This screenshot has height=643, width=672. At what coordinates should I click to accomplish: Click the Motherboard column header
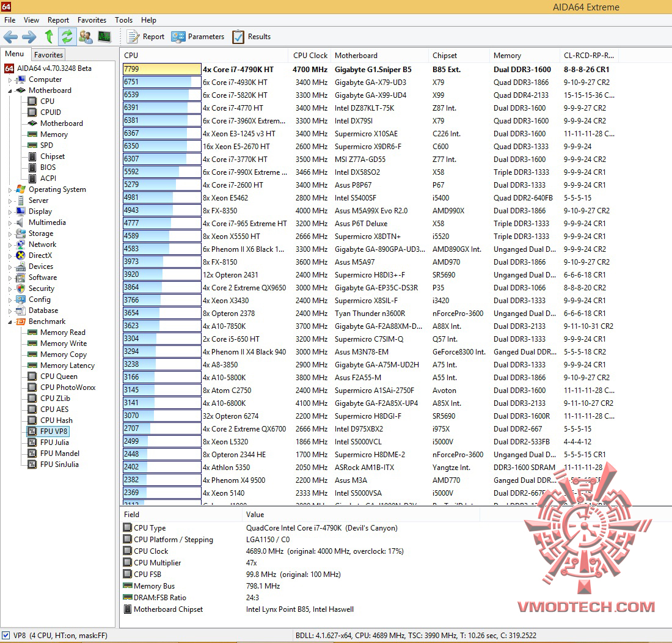pos(380,55)
